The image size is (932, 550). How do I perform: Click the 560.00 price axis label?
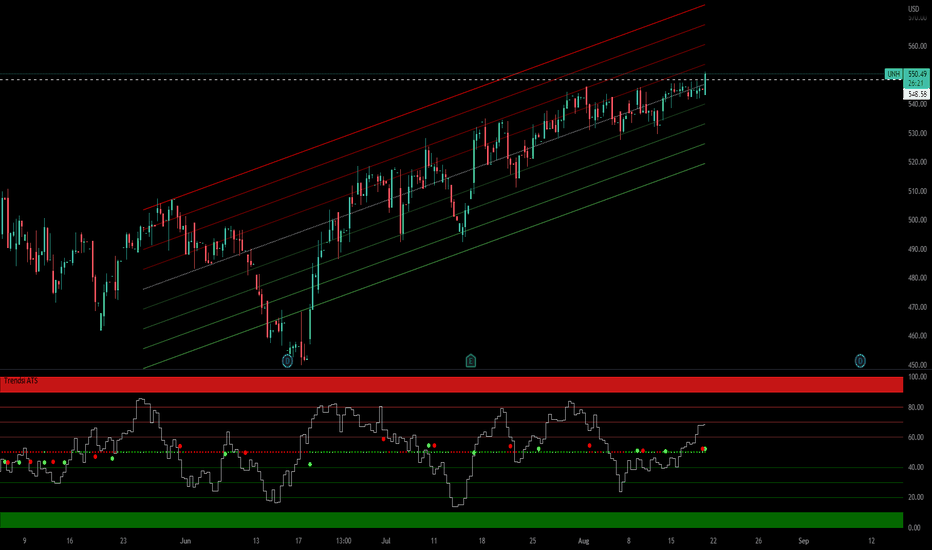click(x=917, y=46)
